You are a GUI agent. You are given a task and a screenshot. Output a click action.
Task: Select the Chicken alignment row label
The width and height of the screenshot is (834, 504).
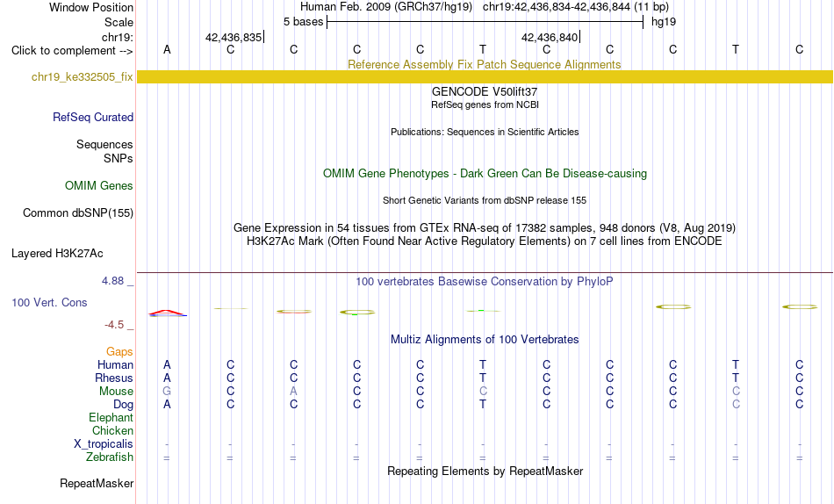[x=112, y=431]
